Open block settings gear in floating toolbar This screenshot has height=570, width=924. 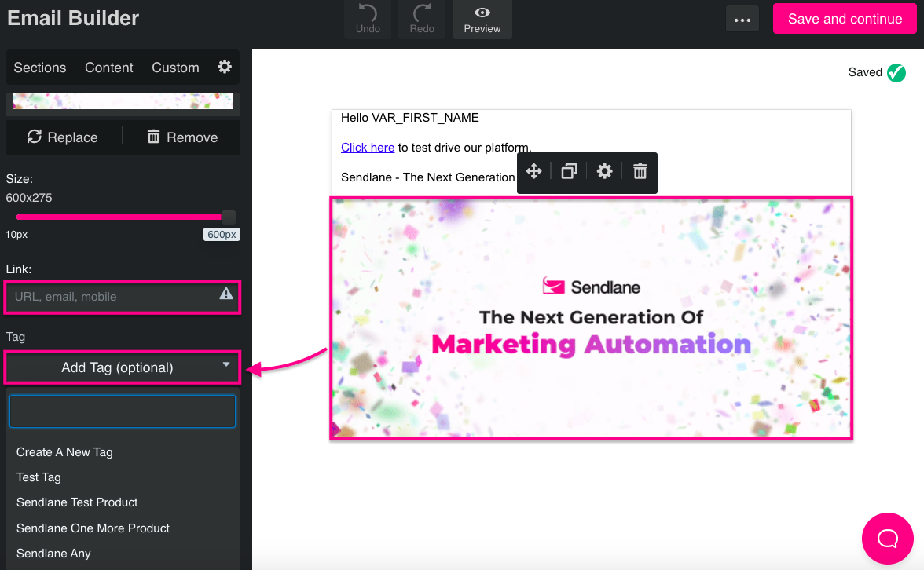click(x=605, y=171)
